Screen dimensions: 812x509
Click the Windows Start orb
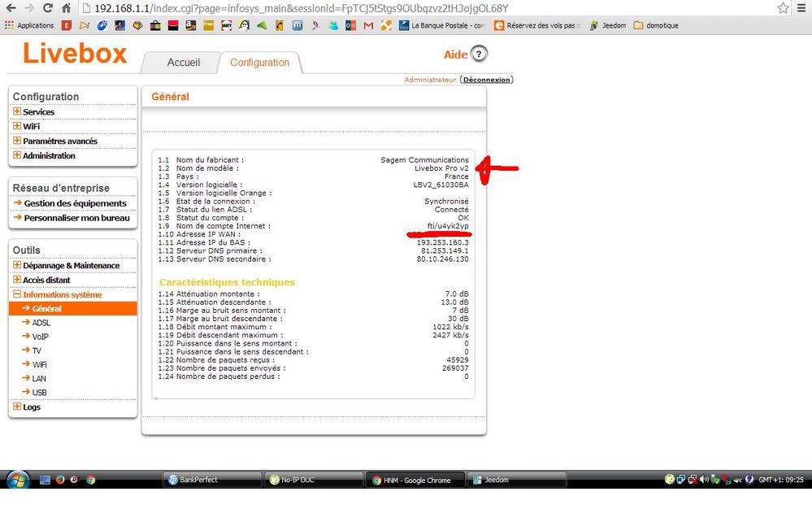point(18,480)
